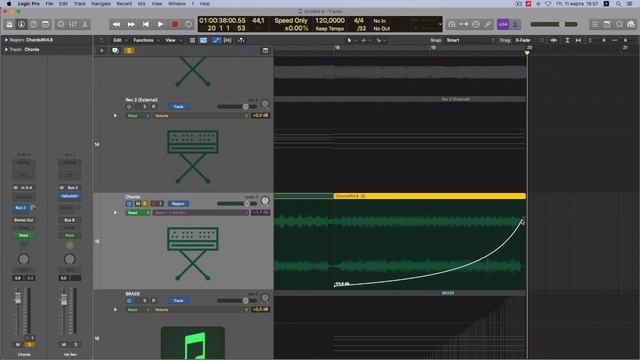
Task: Open the List Editors button
Action: (595, 24)
